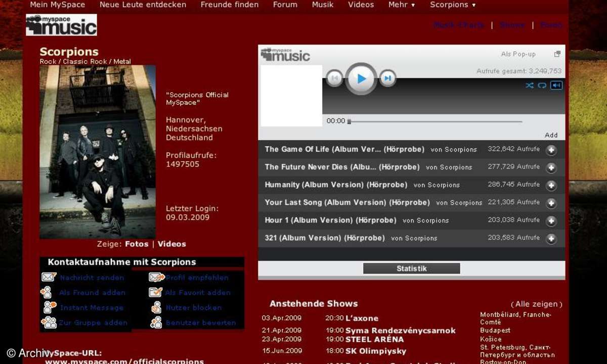
Task: Click the MySpace Music logo top left
Action: pos(61,25)
